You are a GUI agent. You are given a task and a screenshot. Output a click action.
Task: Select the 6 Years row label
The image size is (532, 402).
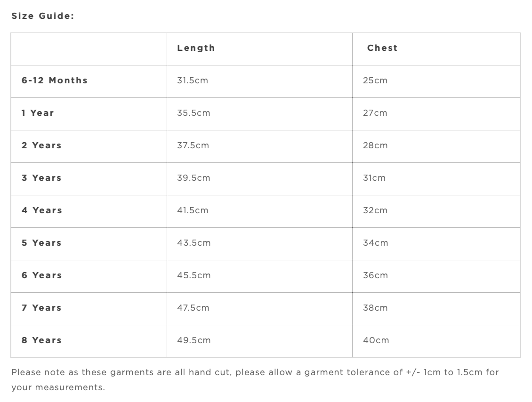point(41,275)
